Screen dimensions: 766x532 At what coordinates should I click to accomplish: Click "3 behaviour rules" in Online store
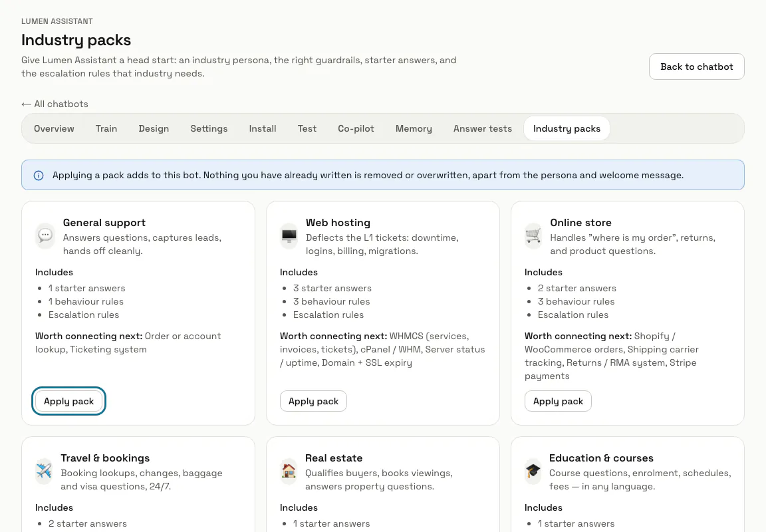(x=576, y=301)
